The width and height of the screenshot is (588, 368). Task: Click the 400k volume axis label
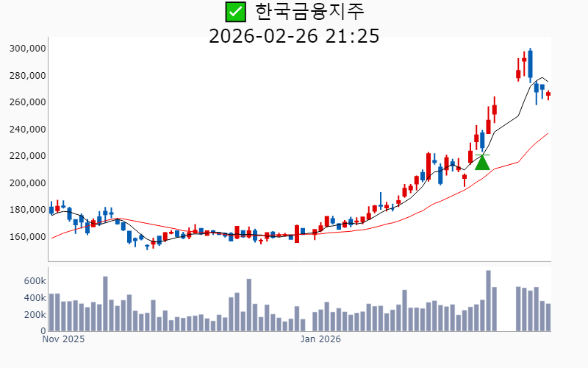pos(35,298)
